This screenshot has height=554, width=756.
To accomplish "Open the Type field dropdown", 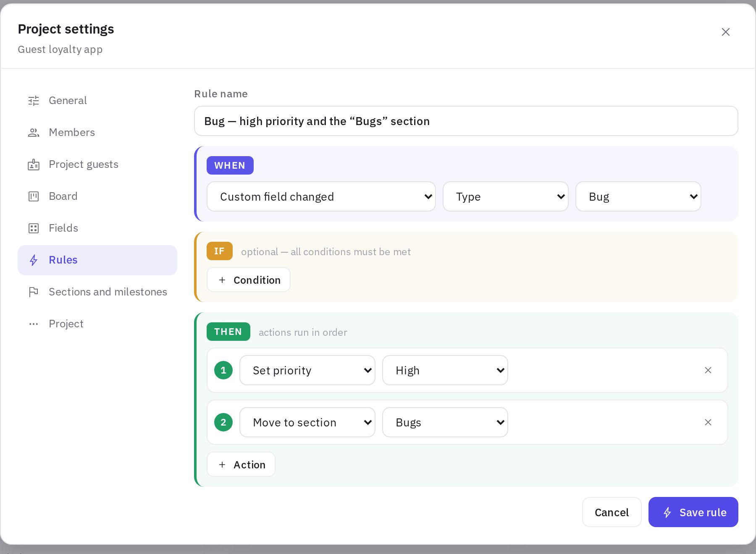I will [x=506, y=196].
